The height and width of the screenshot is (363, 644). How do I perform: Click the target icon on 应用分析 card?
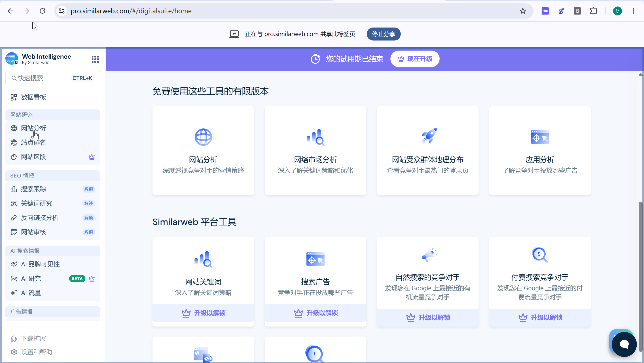tap(540, 137)
